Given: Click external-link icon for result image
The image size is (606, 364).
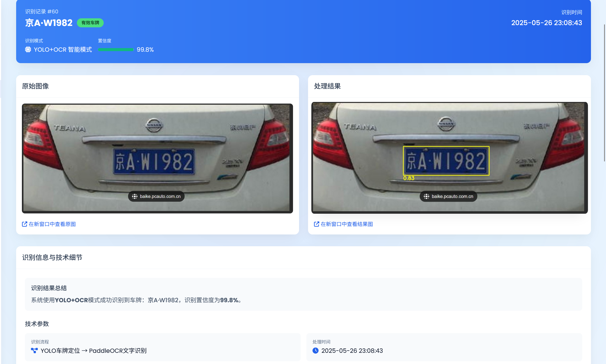Looking at the screenshot, I should click(x=316, y=224).
